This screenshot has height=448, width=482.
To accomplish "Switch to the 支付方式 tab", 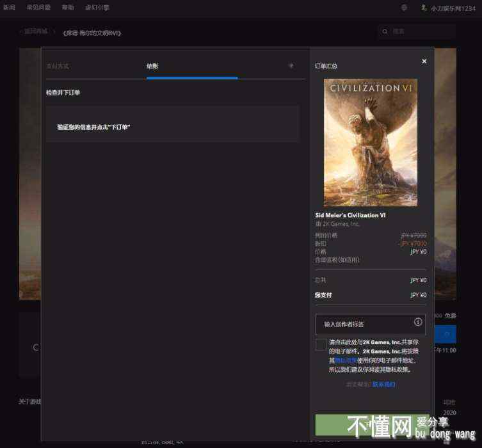I will tap(58, 66).
